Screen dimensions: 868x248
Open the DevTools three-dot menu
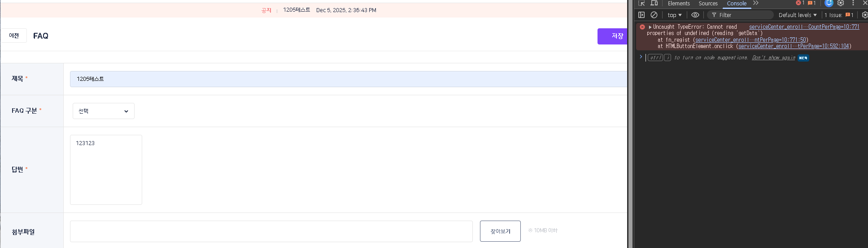pyautogui.click(x=853, y=3)
